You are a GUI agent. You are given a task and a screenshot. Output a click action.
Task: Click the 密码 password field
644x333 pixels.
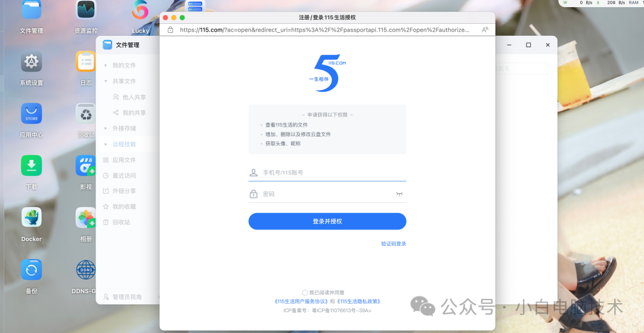point(327,194)
